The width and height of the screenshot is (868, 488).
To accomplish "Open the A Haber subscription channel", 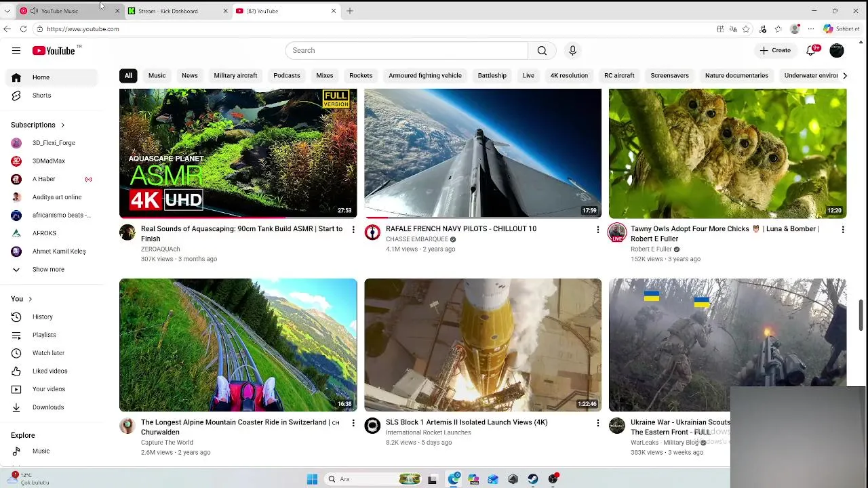I will point(53,179).
